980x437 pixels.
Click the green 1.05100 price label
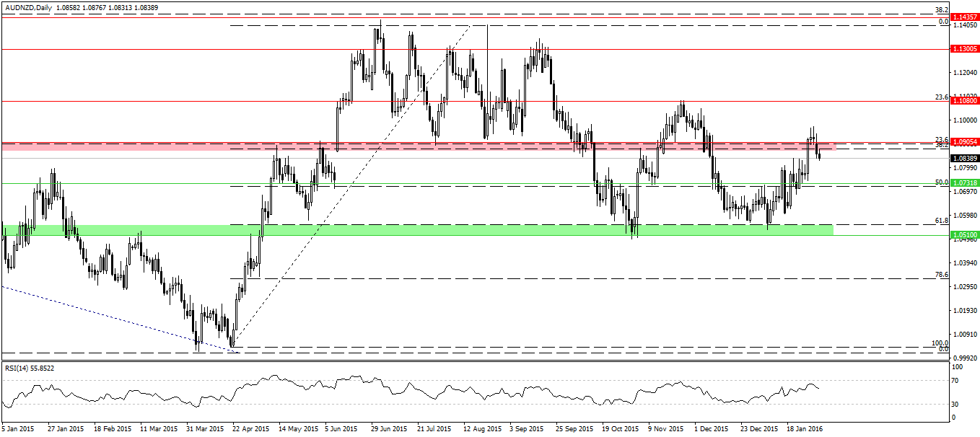(x=964, y=234)
